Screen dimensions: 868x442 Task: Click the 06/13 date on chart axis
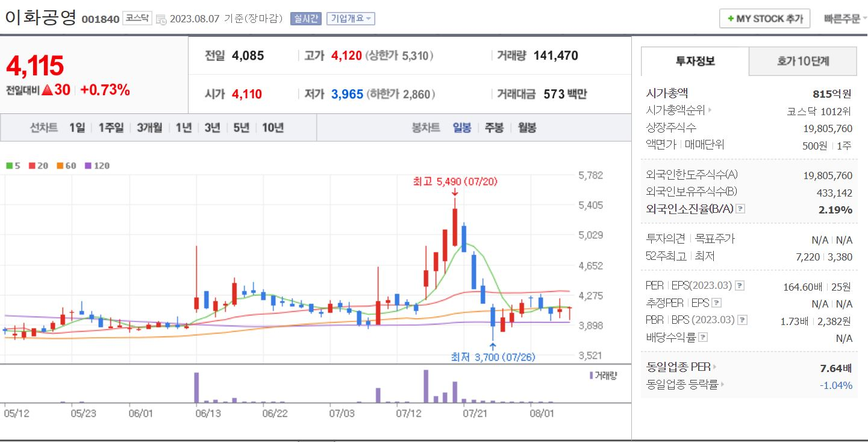[209, 414]
